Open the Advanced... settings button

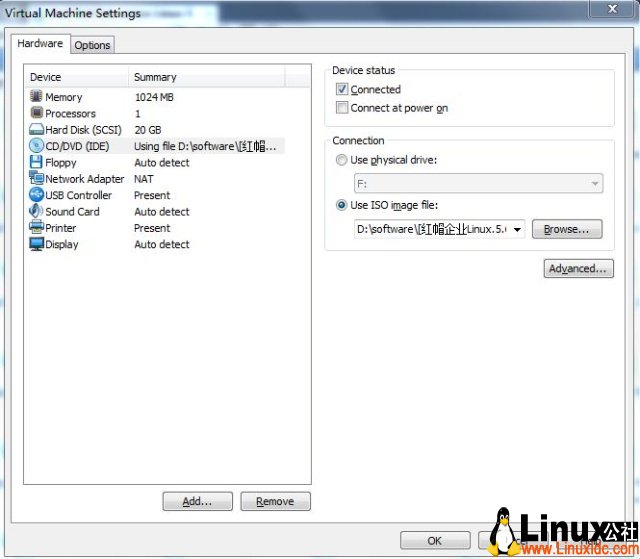[578, 268]
